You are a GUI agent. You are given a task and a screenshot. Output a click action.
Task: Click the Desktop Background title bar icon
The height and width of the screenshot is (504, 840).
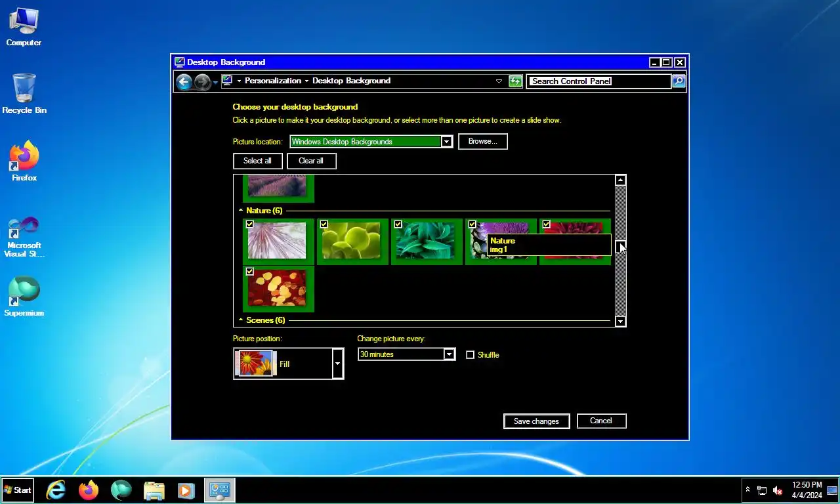point(180,62)
